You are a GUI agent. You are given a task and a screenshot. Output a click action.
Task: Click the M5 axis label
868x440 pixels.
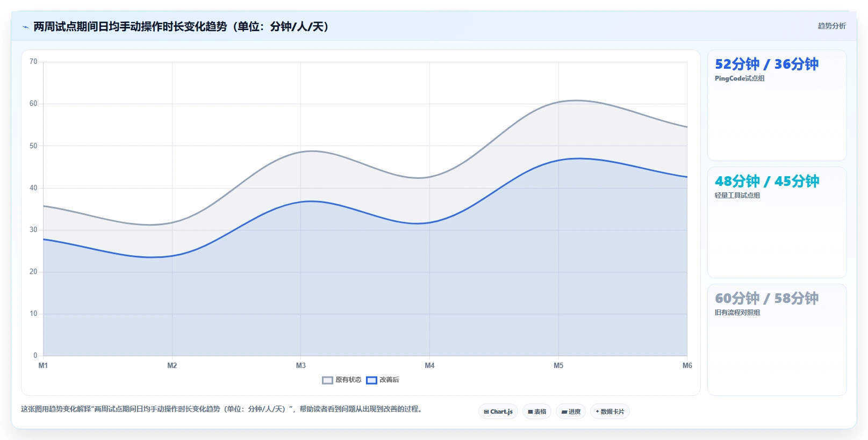pos(558,365)
